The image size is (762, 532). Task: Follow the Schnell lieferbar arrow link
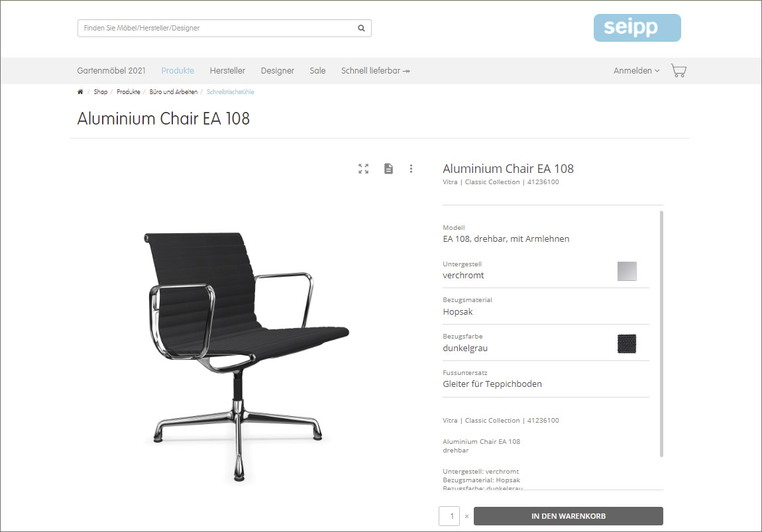click(x=375, y=71)
